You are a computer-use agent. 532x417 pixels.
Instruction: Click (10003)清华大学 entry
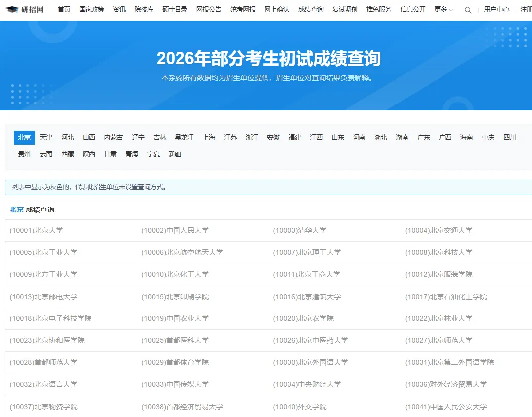[x=300, y=230]
